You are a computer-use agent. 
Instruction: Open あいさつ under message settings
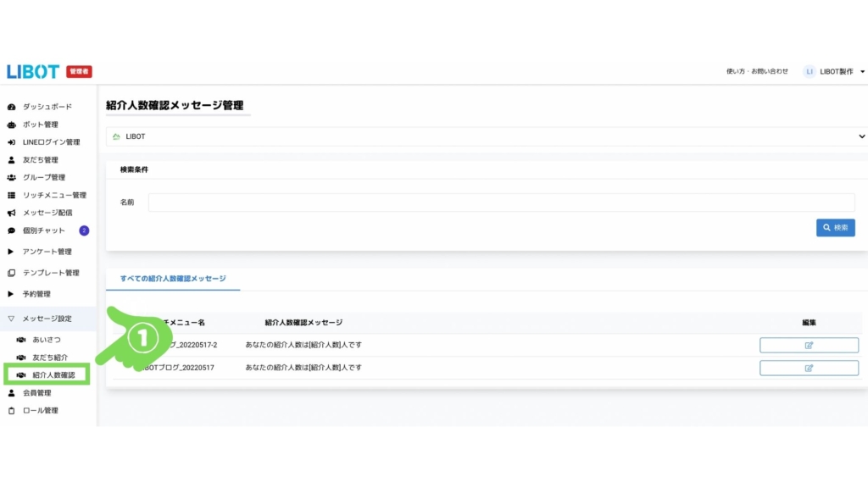coord(46,340)
